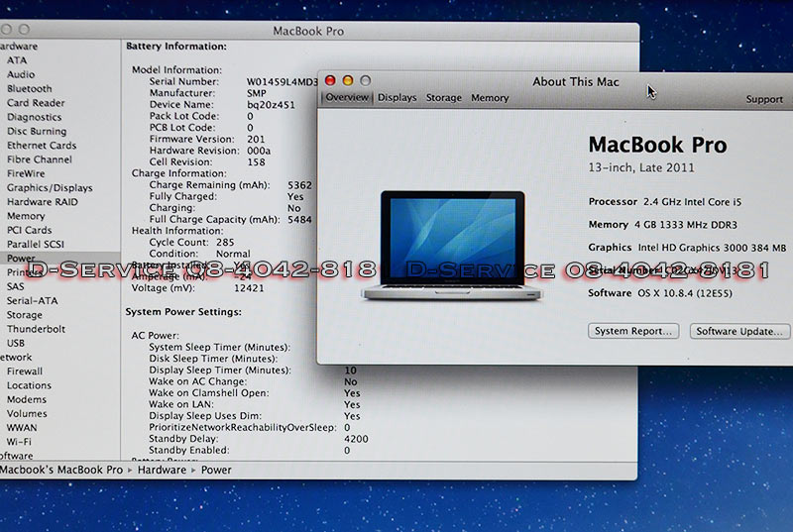Select Disc Burning in the sidebar
The width and height of the screenshot is (793, 532).
pyautogui.click(x=37, y=131)
